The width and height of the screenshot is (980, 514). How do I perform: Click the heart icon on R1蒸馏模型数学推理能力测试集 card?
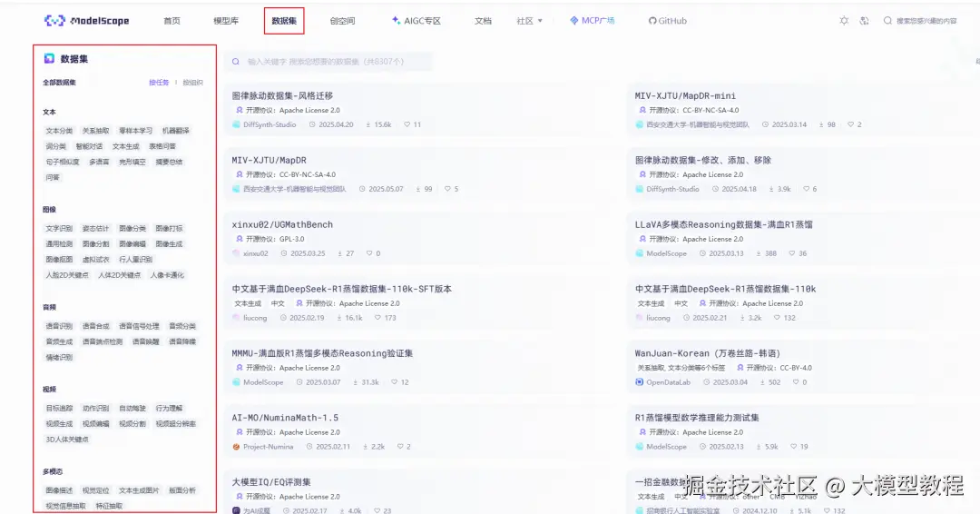tap(793, 447)
